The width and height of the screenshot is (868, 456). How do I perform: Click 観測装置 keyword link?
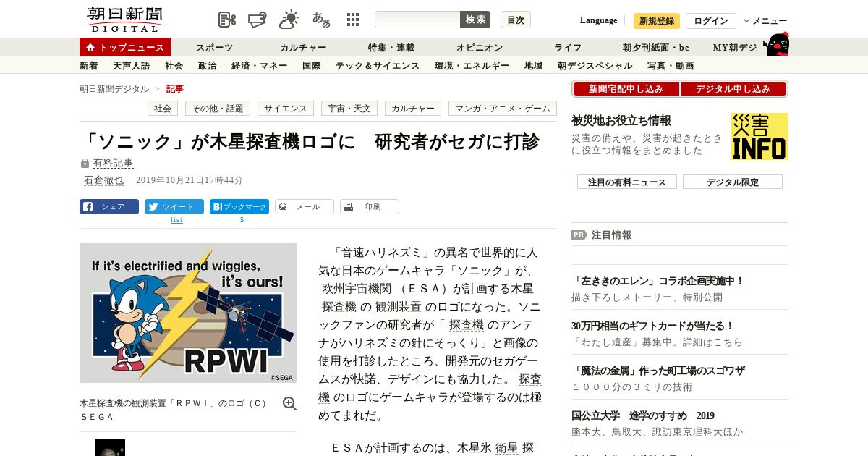(398, 307)
